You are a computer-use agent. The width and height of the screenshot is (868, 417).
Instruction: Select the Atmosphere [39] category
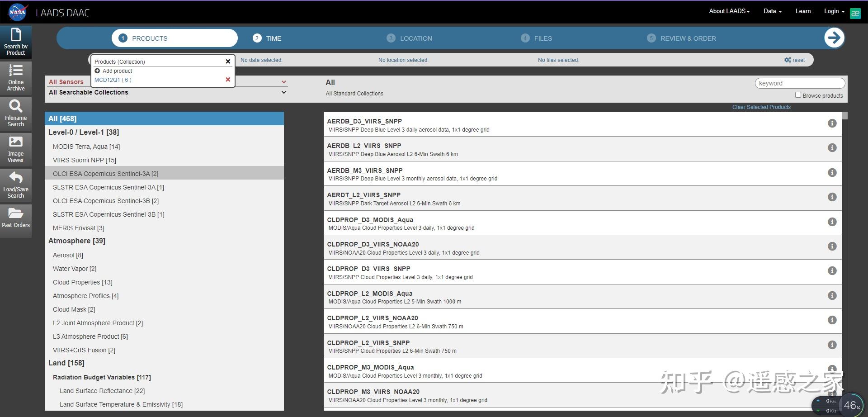click(x=77, y=241)
